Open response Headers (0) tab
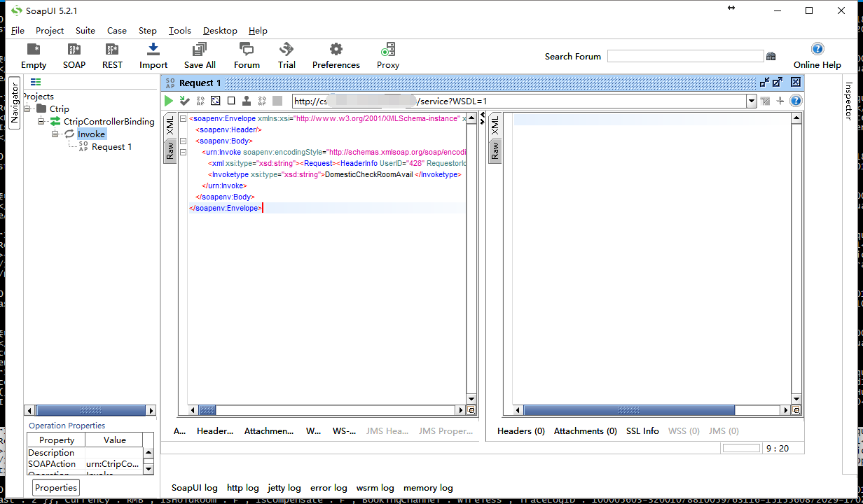This screenshot has height=504, width=863. 521,430
